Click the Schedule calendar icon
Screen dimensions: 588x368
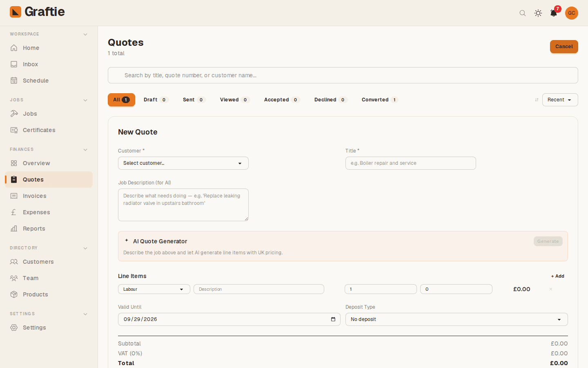[14, 81]
